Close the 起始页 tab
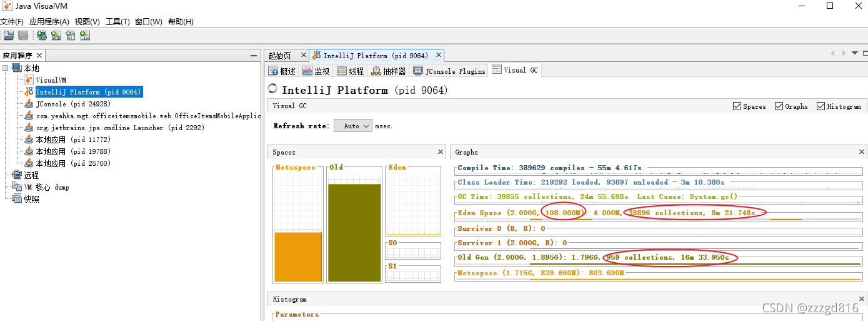868x321 pixels. [x=303, y=56]
